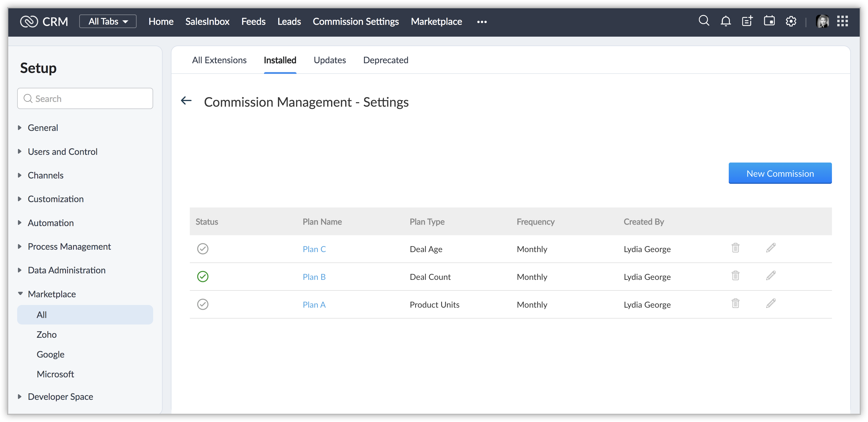Click the New Commission button
868x422 pixels.
780,173
